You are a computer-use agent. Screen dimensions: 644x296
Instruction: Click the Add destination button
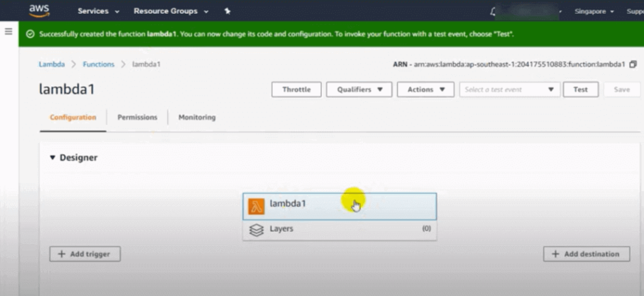click(587, 254)
